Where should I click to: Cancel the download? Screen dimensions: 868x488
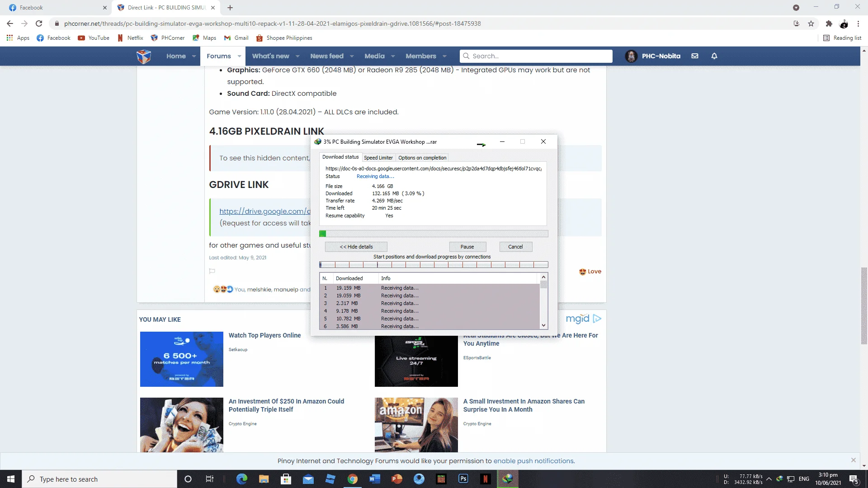point(515,247)
